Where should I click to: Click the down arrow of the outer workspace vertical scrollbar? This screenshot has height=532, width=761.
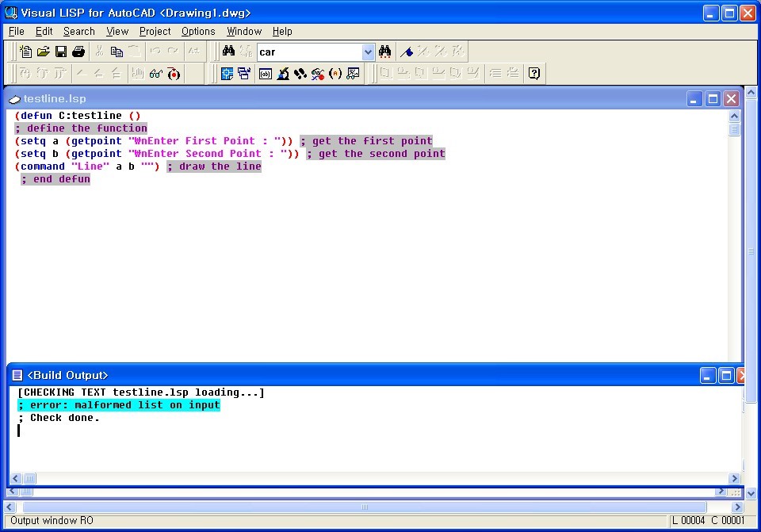point(751,494)
